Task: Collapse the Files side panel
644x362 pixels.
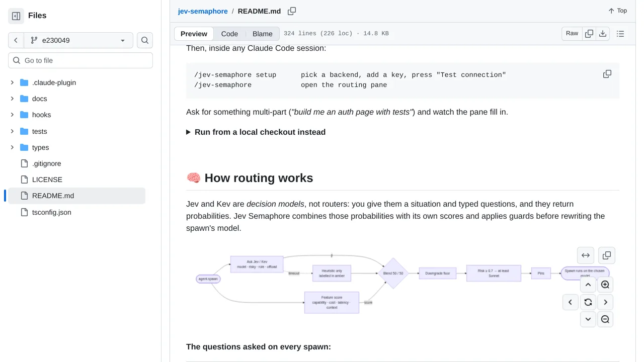Action: 16,16
